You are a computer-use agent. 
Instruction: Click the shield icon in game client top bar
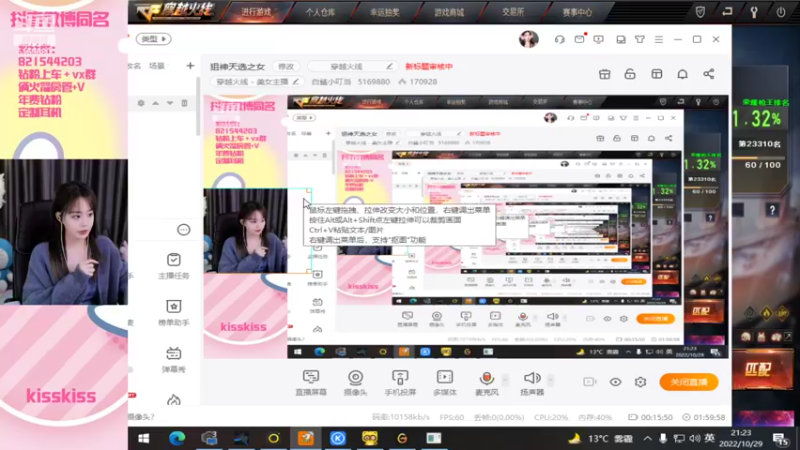[701, 12]
